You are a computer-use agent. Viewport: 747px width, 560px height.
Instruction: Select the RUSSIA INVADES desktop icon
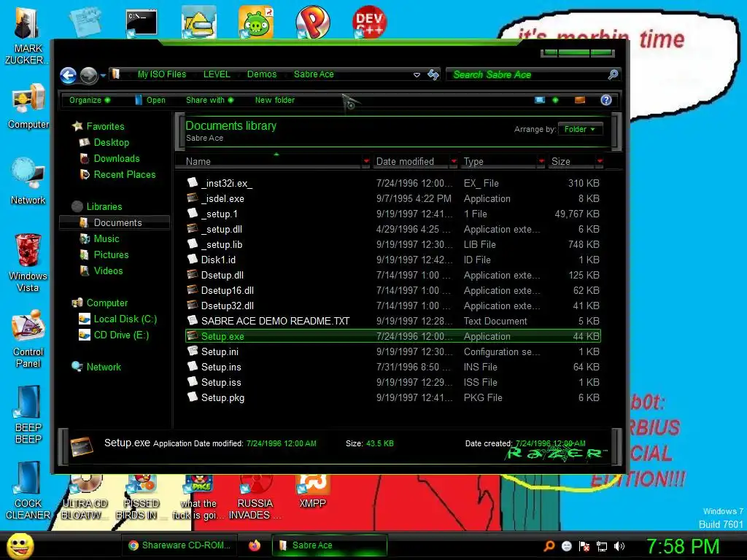[255, 497]
